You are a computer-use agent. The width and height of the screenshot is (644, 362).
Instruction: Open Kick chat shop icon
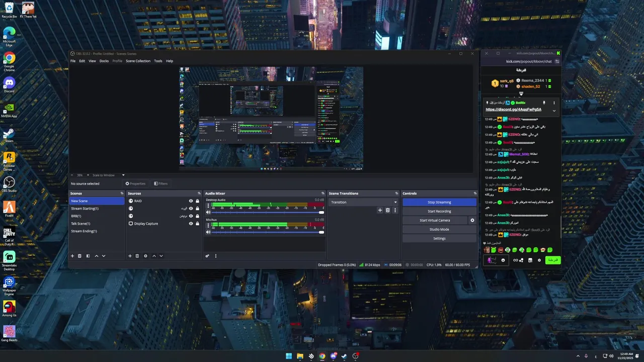point(530,260)
